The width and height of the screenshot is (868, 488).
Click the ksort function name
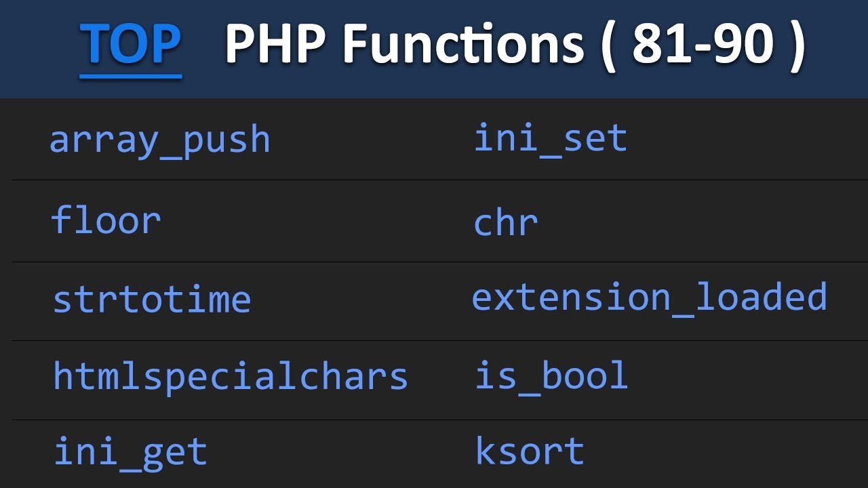530,451
